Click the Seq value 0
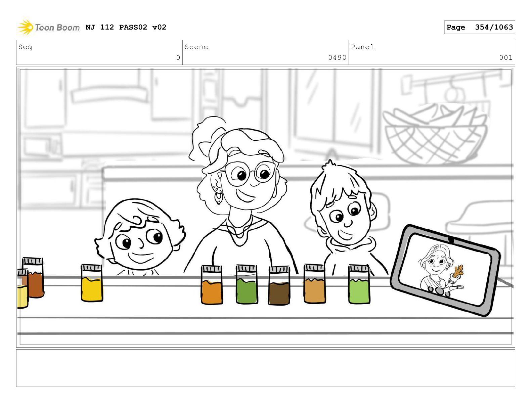Image resolution: width=532 pixels, height=411 pixels. [x=178, y=58]
